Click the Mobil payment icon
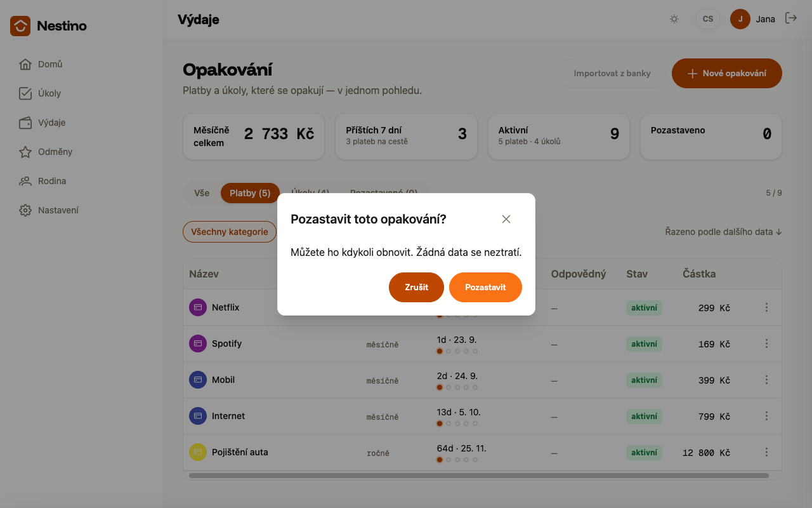Image resolution: width=812 pixels, height=508 pixels. pyautogui.click(x=198, y=380)
